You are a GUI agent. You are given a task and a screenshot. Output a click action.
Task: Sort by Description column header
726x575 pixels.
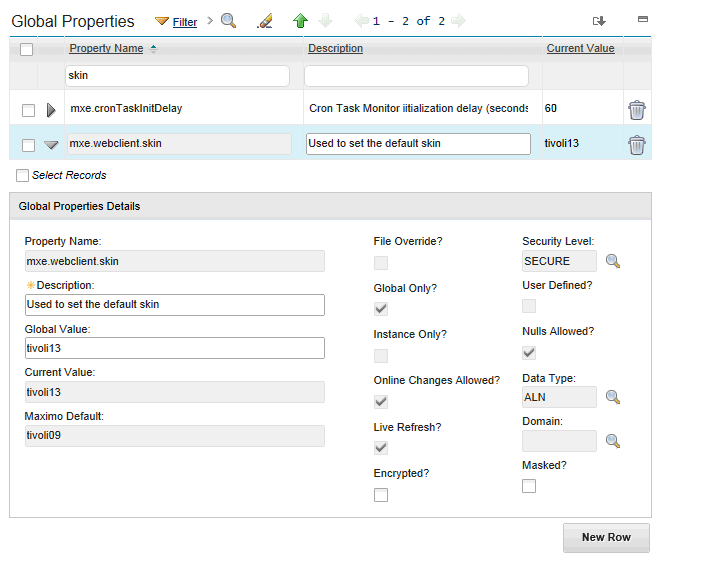coord(335,48)
